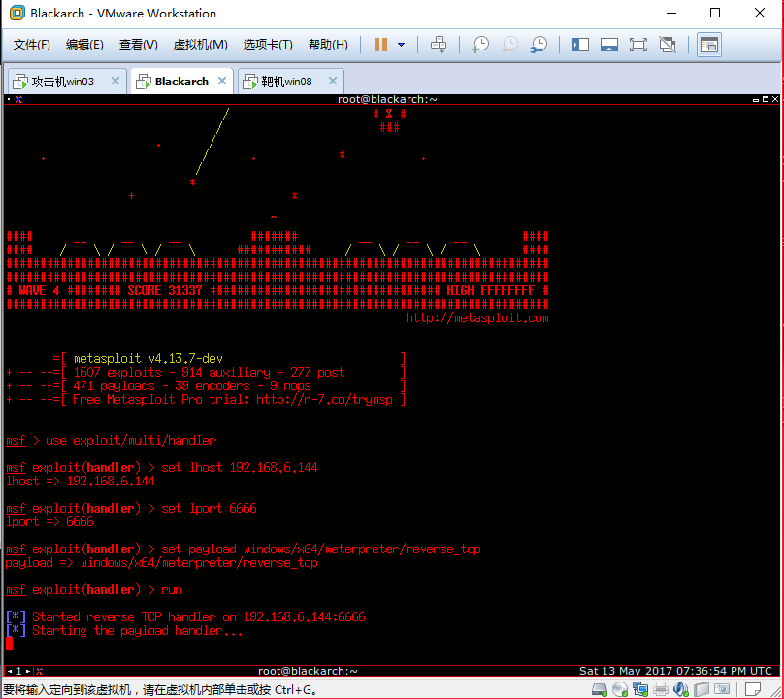Maximize the inner terminal window
The image size is (784, 699).
coord(766,99)
